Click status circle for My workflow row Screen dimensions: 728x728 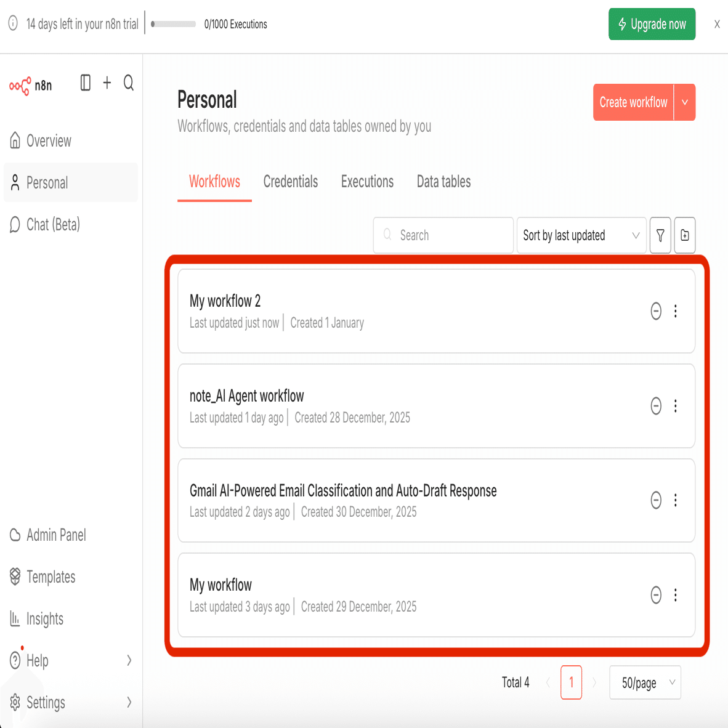coord(655,595)
